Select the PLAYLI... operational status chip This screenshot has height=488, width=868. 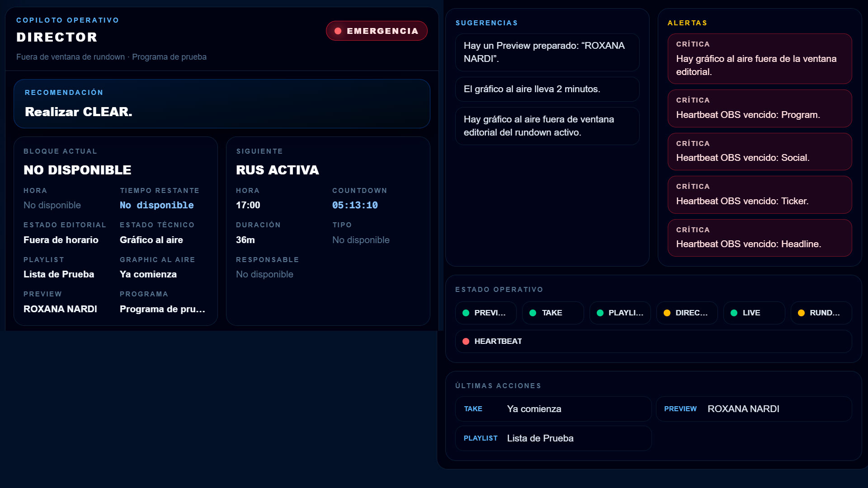point(620,313)
